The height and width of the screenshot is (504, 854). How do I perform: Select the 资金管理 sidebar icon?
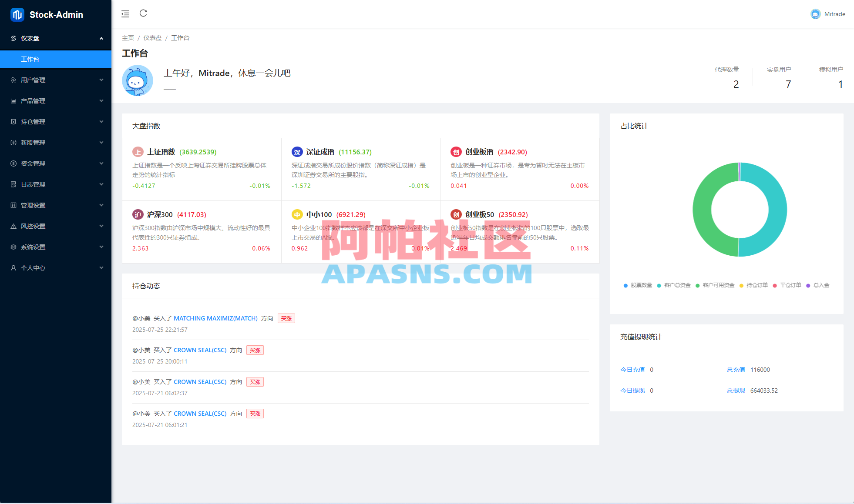click(x=13, y=164)
